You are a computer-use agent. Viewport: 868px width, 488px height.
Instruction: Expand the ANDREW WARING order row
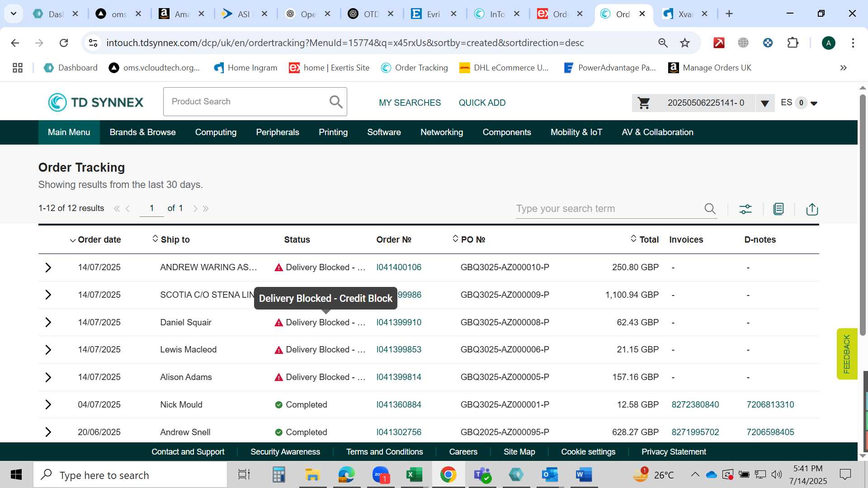coord(48,267)
